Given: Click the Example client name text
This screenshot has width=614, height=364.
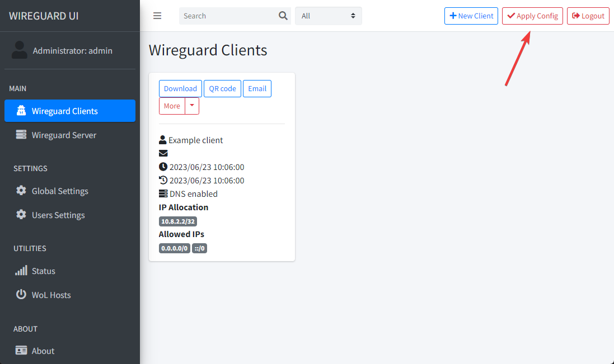Looking at the screenshot, I should pyautogui.click(x=196, y=140).
